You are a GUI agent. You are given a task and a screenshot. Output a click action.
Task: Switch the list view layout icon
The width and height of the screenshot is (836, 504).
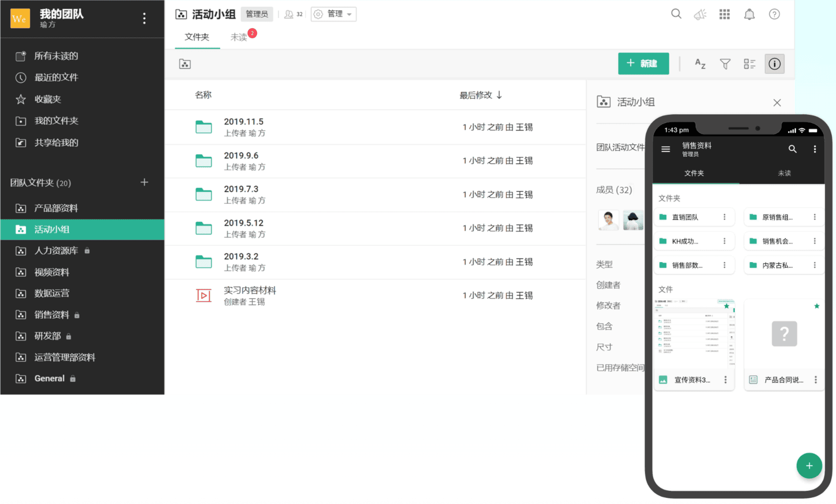point(750,64)
